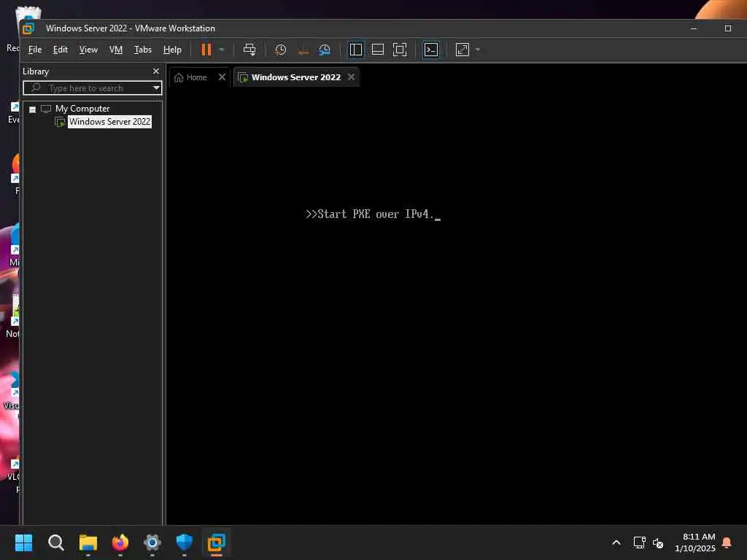Open File Explorer from the taskbar
Image resolution: width=747 pixels, height=560 pixels.
pos(88,542)
